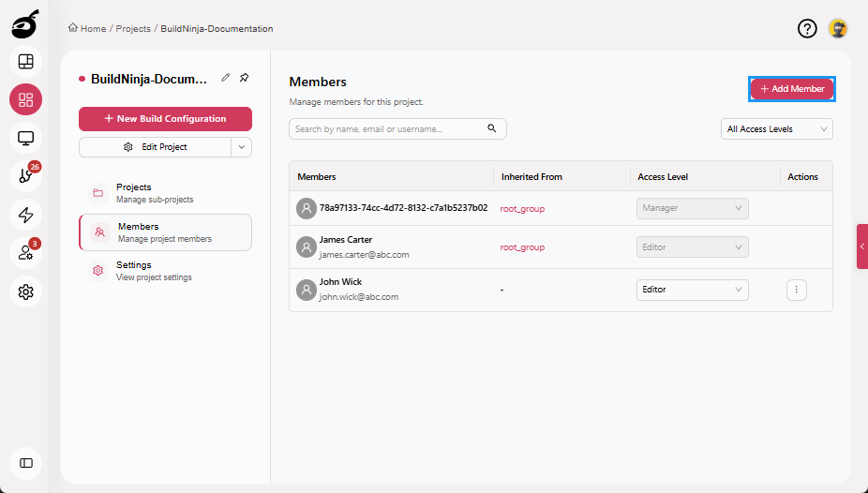Open the lightning bolt sidebar icon
Viewport: 868px width, 493px height.
coord(26,215)
